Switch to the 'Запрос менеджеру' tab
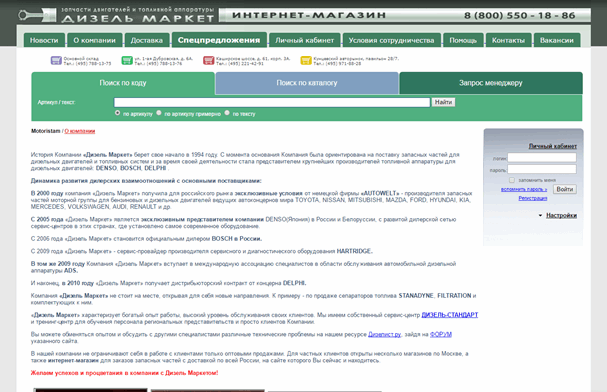 pos(490,83)
